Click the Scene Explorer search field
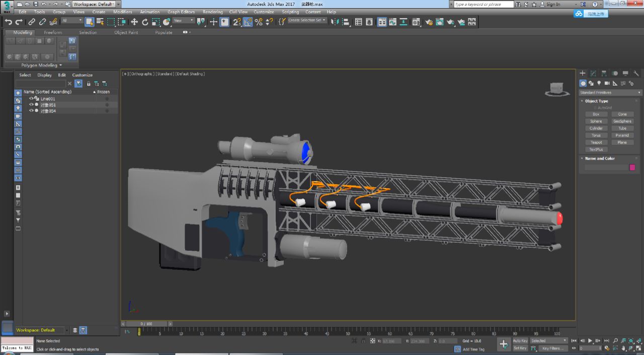Viewport: 644px width, 355px height. click(x=41, y=84)
